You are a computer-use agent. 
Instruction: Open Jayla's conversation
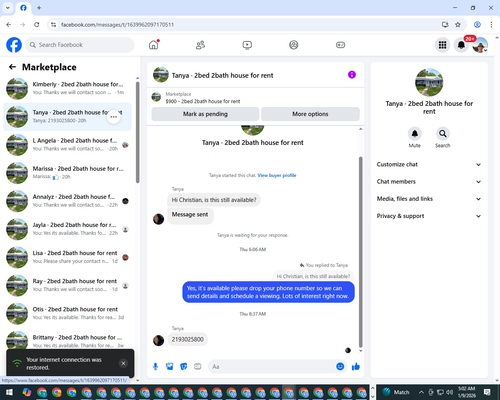point(67,229)
